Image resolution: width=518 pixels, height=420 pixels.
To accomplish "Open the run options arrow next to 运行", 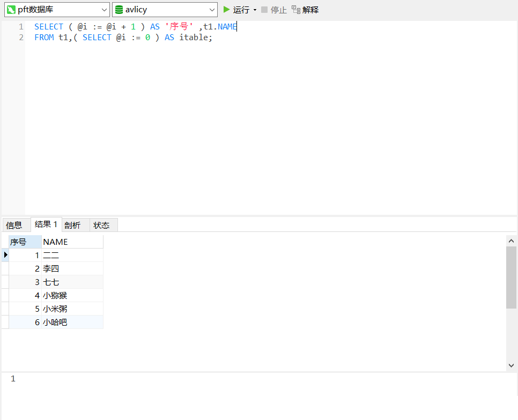I will [255, 9].
